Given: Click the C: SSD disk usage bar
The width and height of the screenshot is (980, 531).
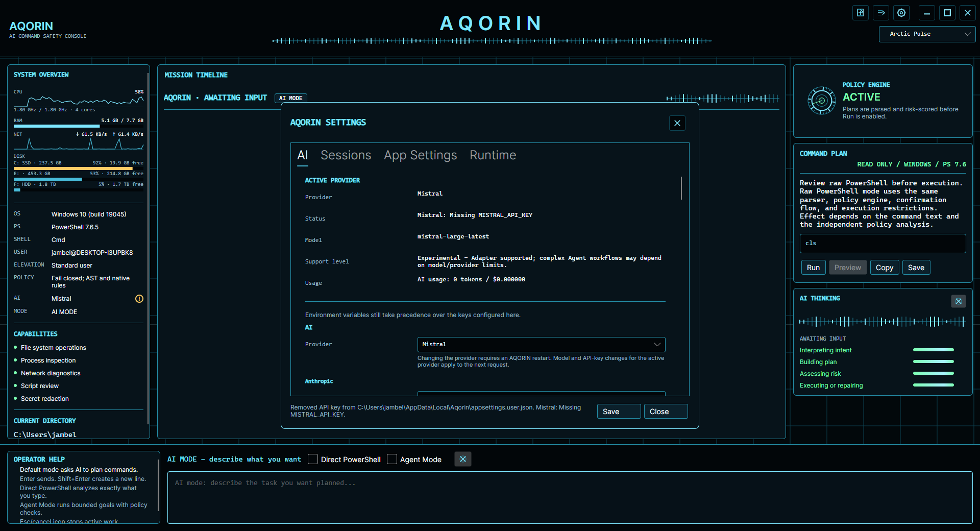Looking at the screenshot, I should pos(79,168).
